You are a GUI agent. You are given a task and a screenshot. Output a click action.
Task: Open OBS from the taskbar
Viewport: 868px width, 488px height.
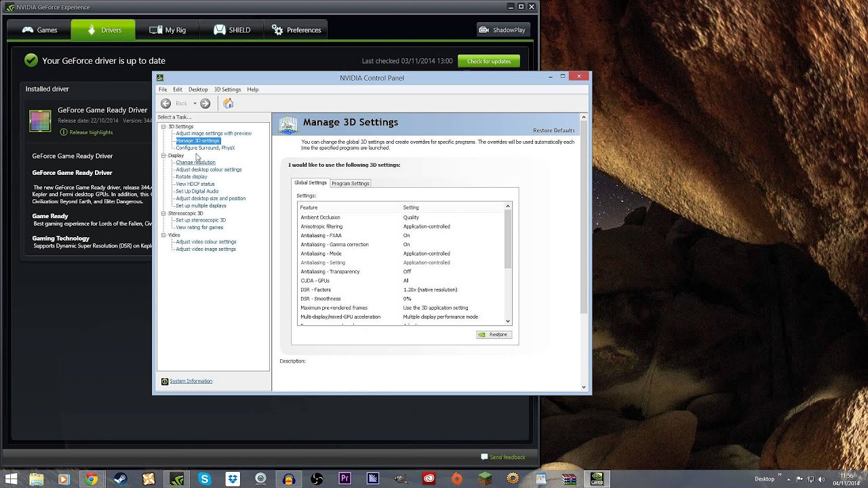point(317,479)
